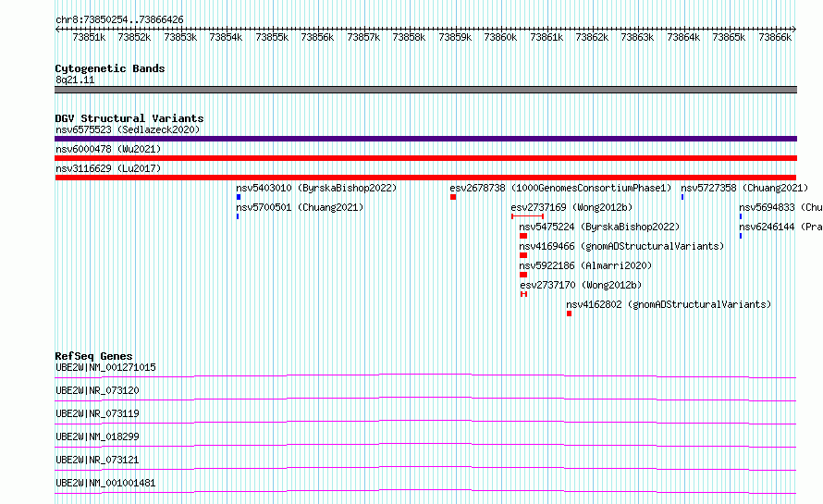The width and height of the screenshot is (823, 504).
Task: Click the 73851k ruler tick label
Action: (89, 37)
